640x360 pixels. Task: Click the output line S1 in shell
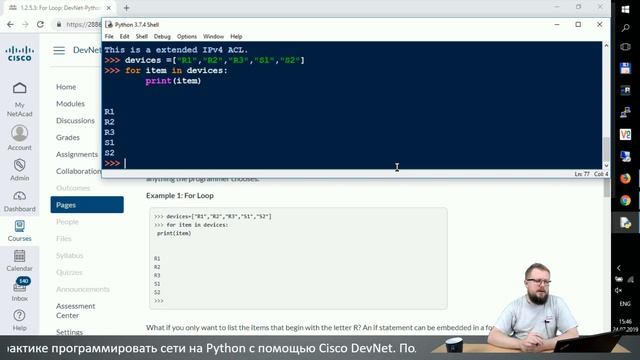tap(109, 142)
